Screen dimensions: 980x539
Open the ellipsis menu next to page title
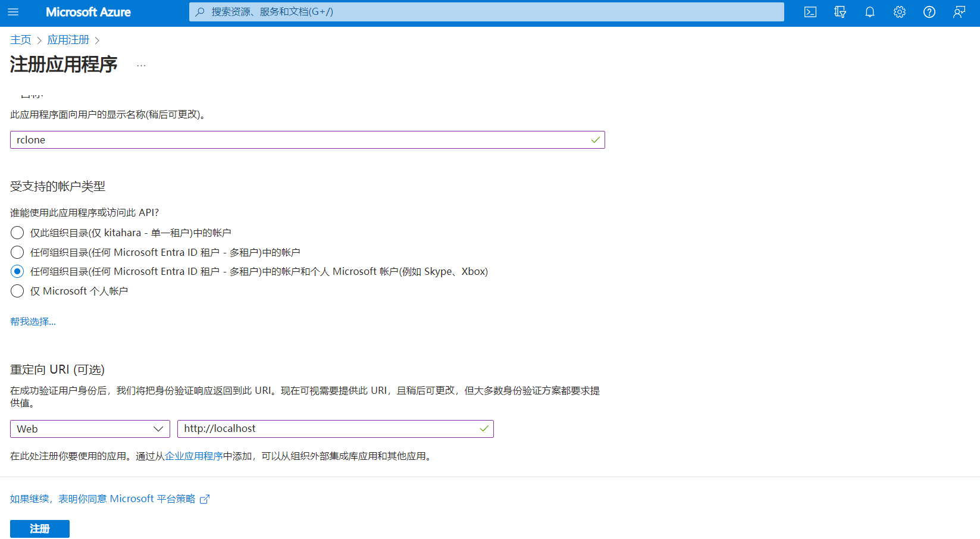point(141,65)
